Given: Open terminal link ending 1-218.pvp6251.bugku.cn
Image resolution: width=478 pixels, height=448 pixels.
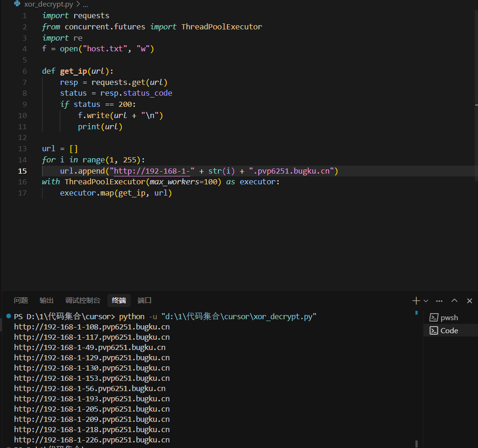Looking at the screenshot, I should point(92,429).
